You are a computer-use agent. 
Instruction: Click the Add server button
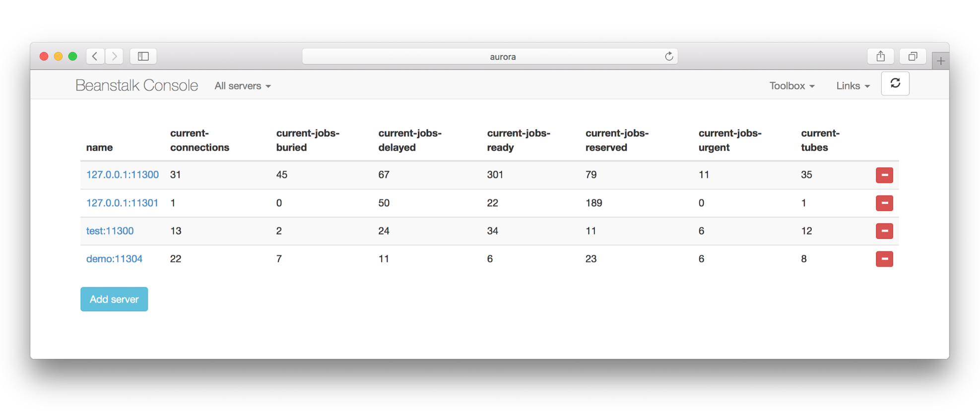click(114, 299)
